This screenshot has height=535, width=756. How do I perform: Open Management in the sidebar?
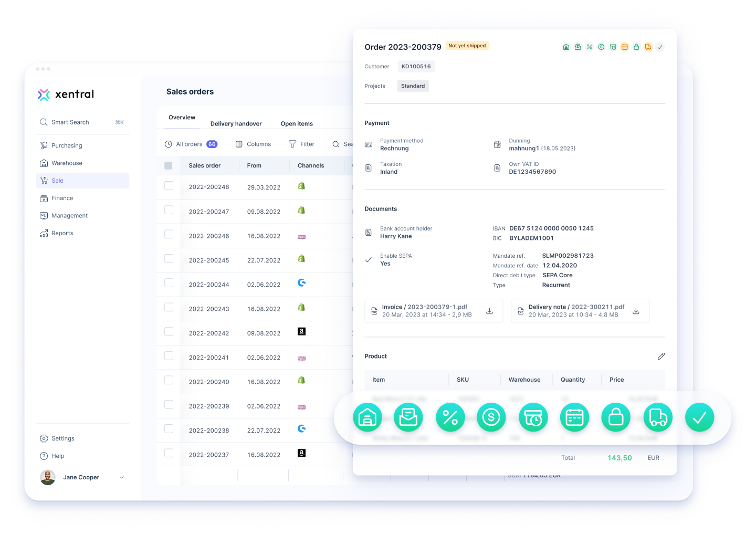click(x=83, y=216)
